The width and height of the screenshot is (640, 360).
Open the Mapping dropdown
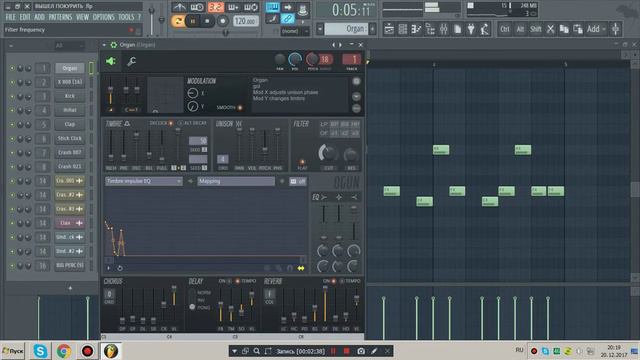236,181
